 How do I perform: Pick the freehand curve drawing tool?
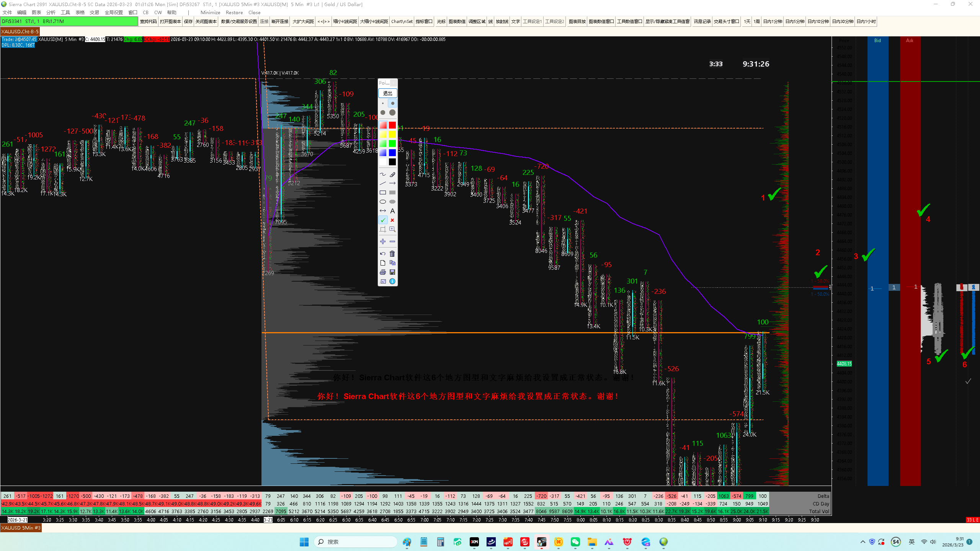tap(383, 174)
